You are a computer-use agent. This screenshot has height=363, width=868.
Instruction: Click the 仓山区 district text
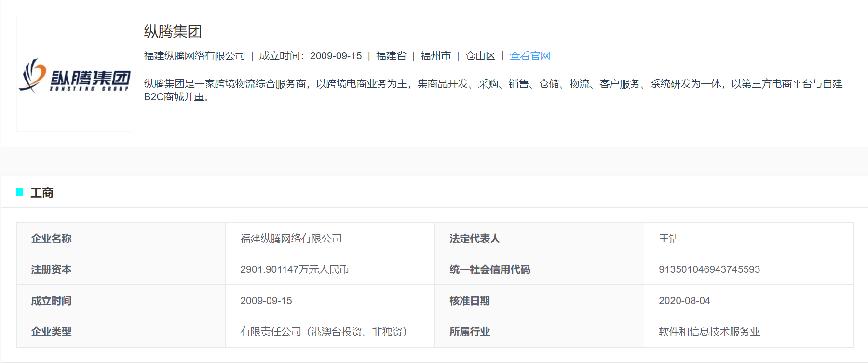pyautogui.click(x=480, y=56)
